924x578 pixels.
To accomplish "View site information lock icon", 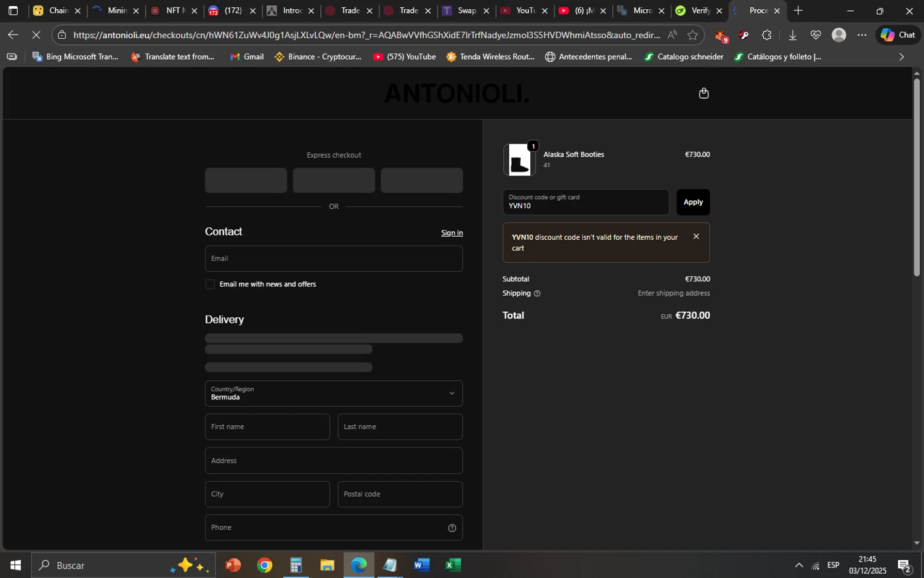I will coord(62,35).
